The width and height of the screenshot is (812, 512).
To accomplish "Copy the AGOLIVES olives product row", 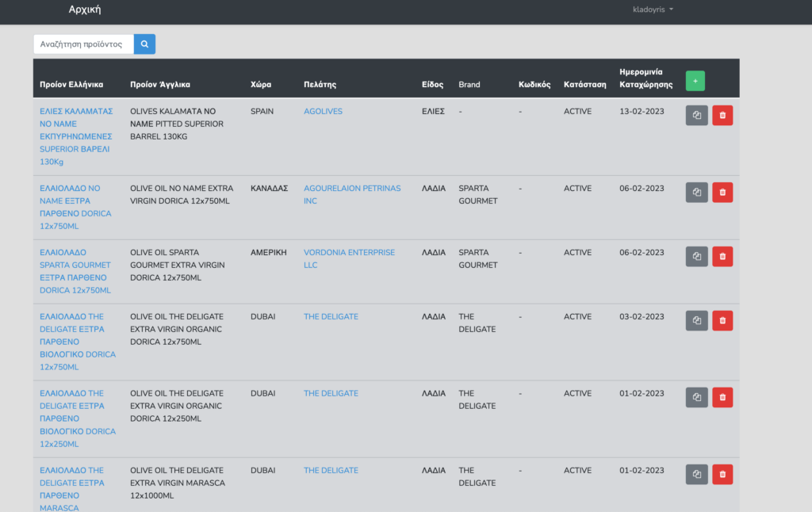I will pyautogui.click(x=696, y=115).
